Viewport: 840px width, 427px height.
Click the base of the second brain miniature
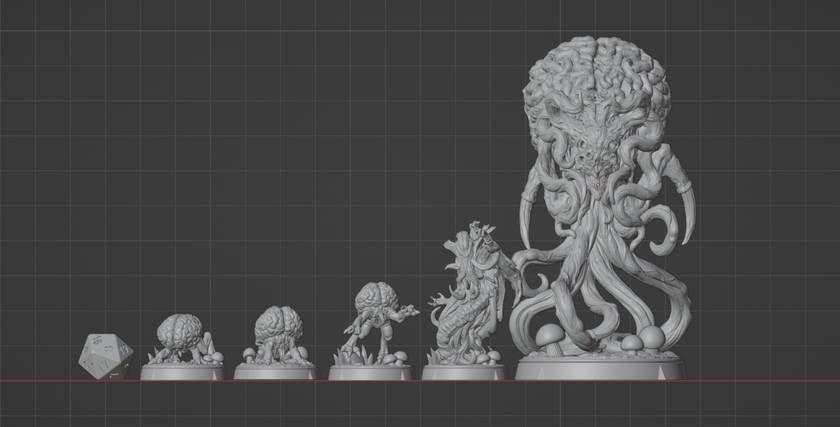pyautogui.click(x=276, y=372)
